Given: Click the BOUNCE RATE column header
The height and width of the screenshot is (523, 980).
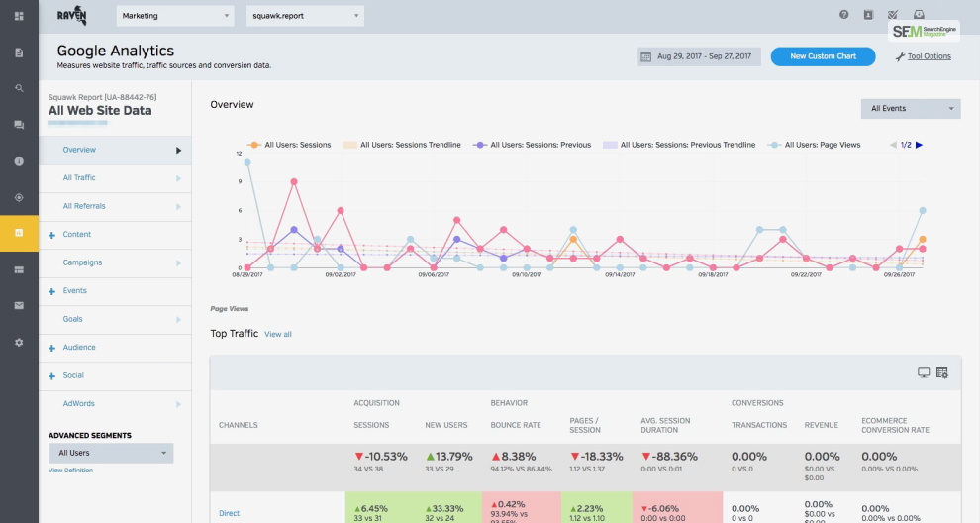Looking at the screenshot, I should tap(516, 425).
